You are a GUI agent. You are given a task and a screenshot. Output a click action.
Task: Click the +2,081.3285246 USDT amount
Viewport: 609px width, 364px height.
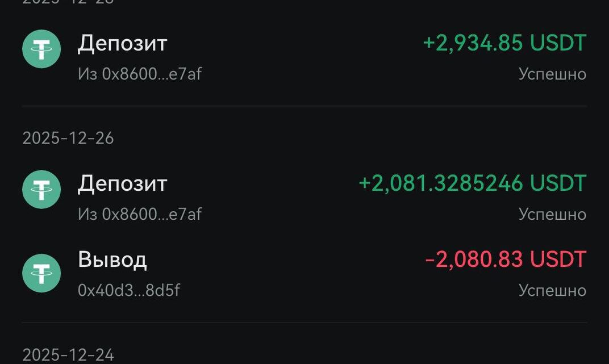tap(472, 183)
